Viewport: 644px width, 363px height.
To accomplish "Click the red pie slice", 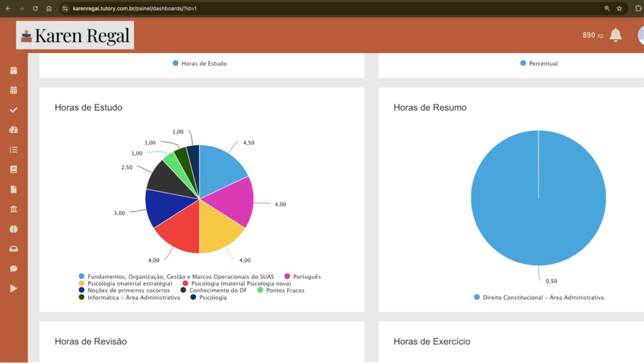I will [x=181, y=231].
